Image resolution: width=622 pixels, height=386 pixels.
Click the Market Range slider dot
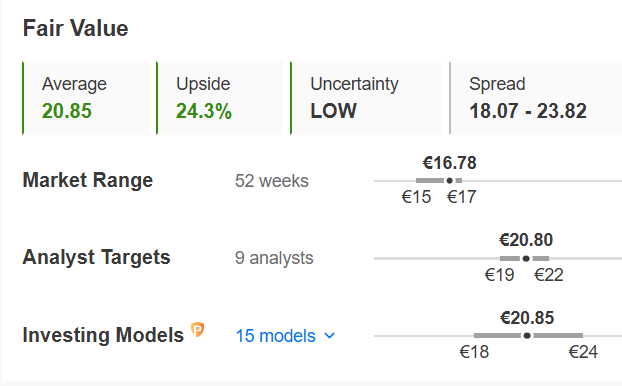coord(449,181)
